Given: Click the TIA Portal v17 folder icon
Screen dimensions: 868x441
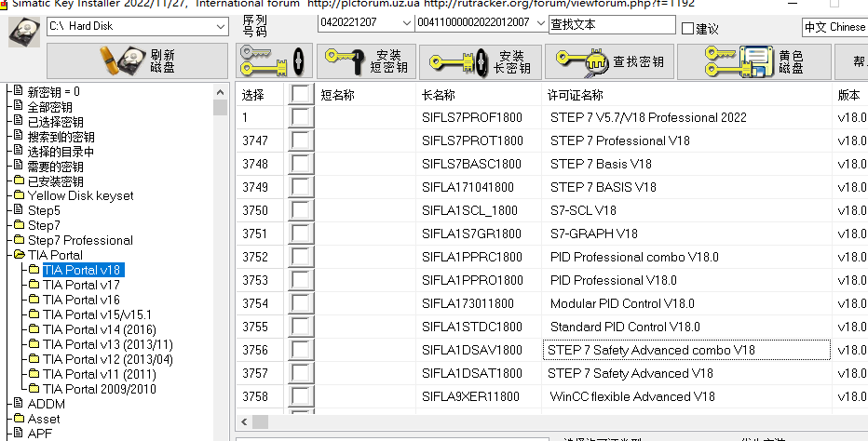Looking at the screenshot, I should 34,285.
